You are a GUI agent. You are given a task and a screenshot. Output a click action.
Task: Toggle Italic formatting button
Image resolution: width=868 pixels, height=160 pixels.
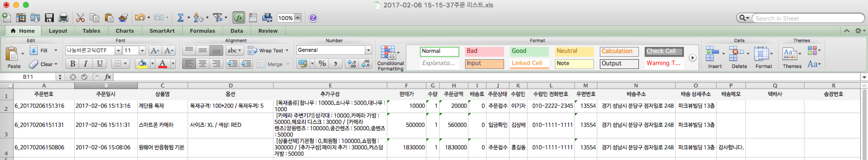tap(85, 63)
